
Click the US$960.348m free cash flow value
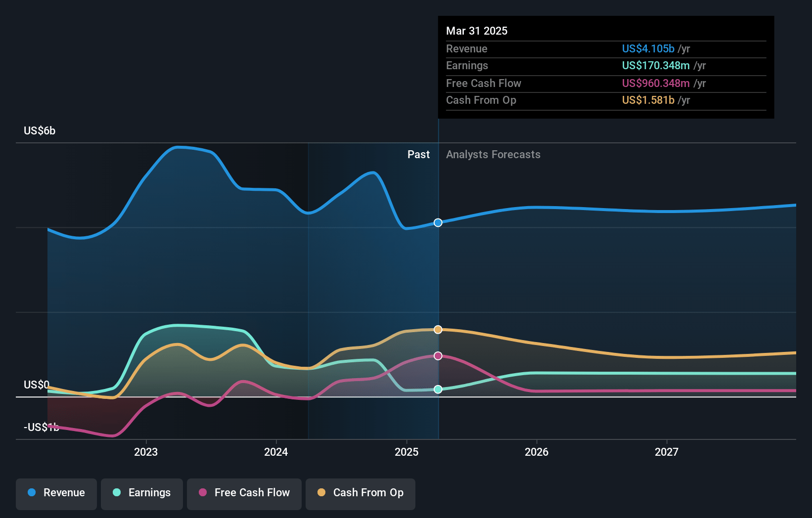[656, 83]
